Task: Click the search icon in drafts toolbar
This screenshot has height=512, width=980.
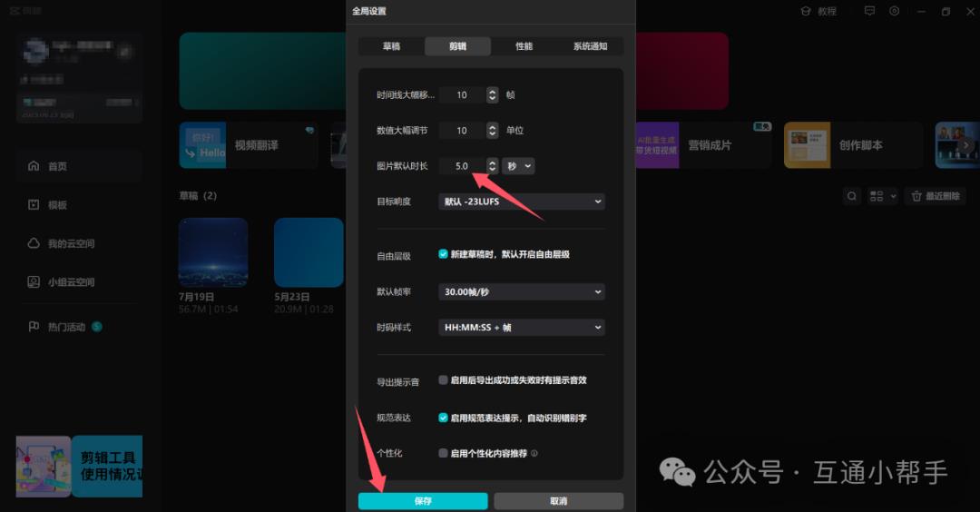Action: click(x=852, y=196)
